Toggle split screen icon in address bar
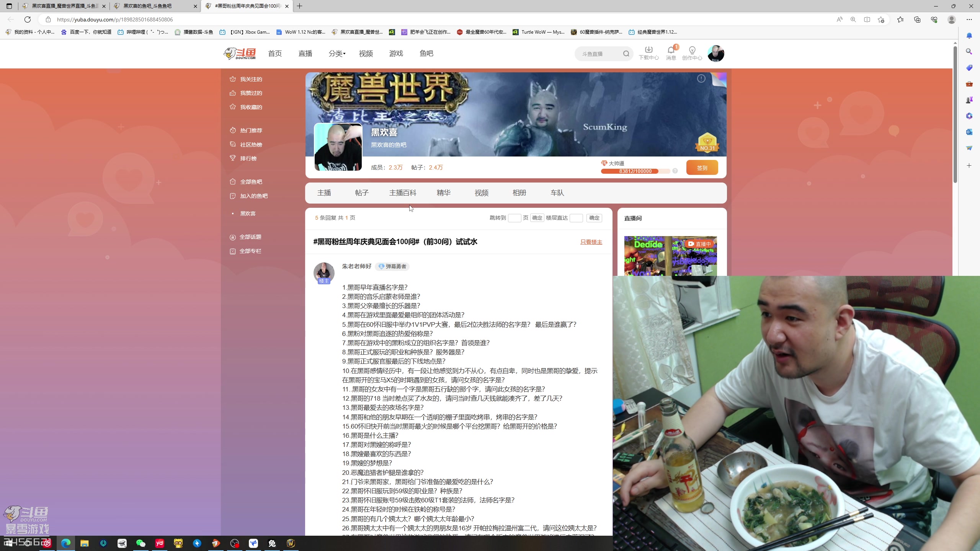Image resolution: width=980 pixels, height=551 pixels. click(x=867, y=20)
